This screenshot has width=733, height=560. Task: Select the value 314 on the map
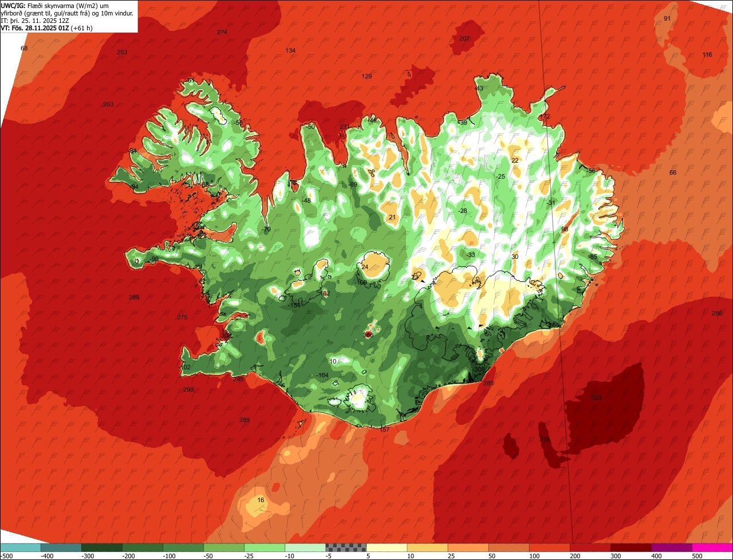pos(545,439)
